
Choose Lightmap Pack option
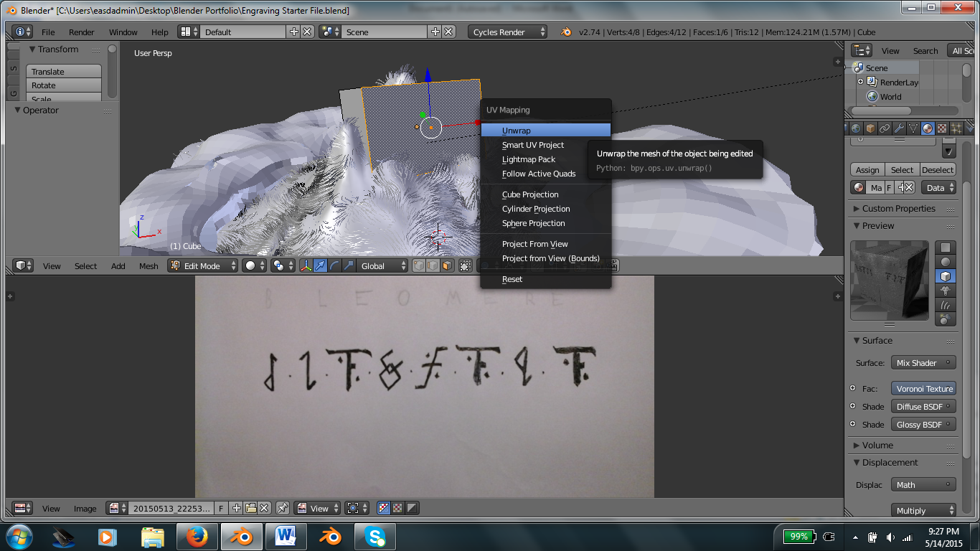[x=546, y=159]
